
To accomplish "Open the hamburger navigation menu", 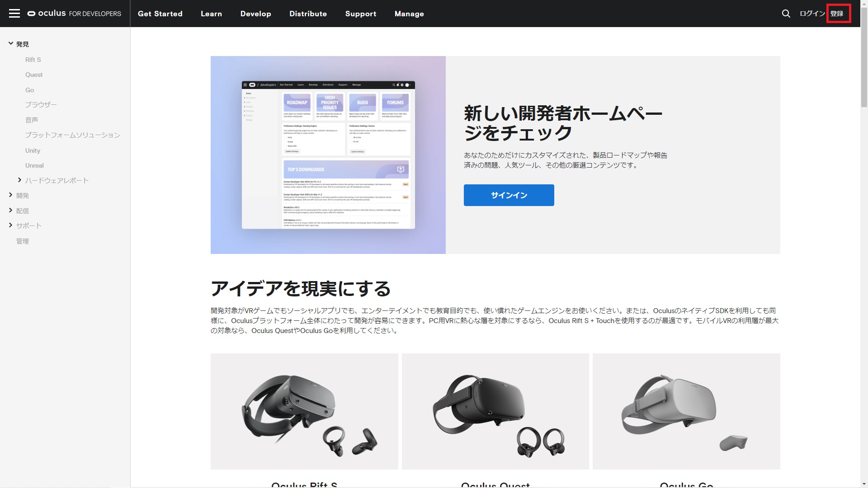I will pos(15,14).
